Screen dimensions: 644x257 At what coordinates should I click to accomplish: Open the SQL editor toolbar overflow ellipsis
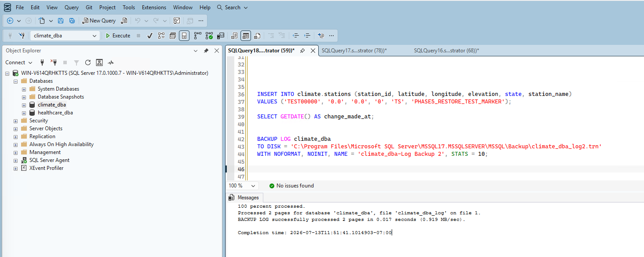tap(331, 36)
